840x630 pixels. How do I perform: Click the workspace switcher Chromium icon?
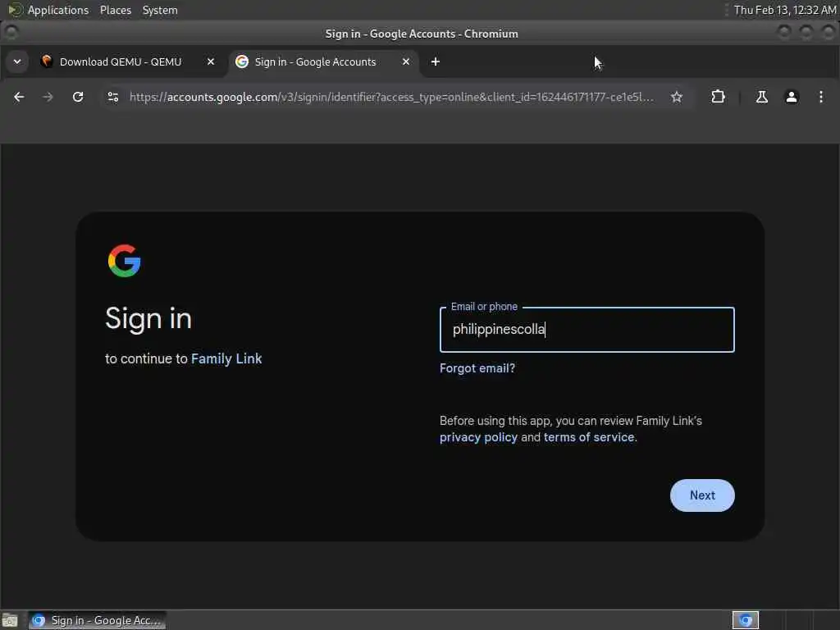pyautogui.click(x=746, y=620)
